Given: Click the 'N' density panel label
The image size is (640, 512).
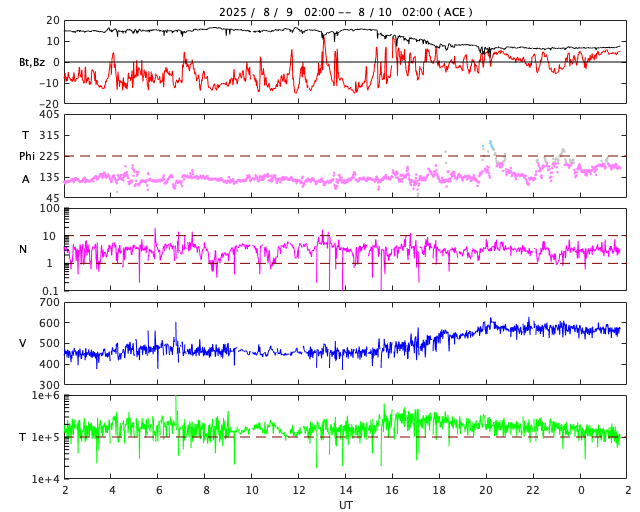Looking at the screenshot, I should [23, 249].
